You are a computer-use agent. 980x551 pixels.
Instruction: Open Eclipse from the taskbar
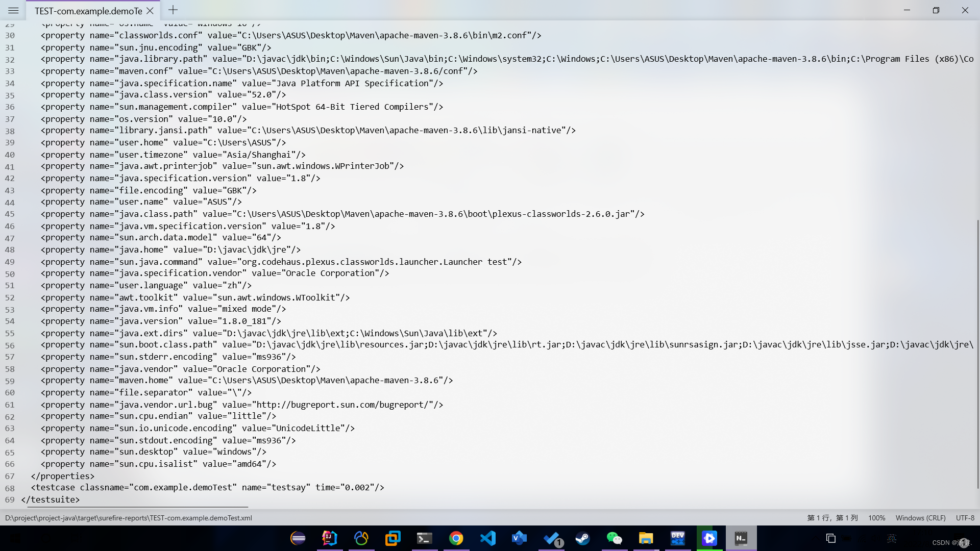click(298, 538)
